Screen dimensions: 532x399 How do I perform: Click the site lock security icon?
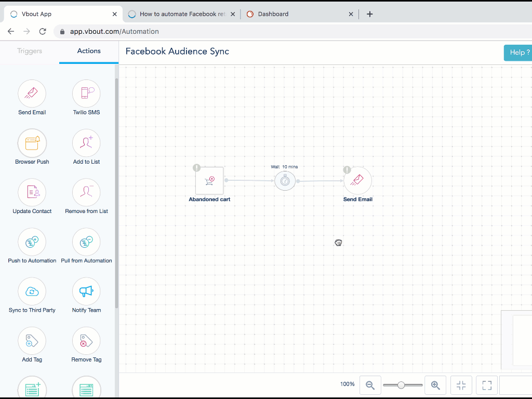click(x=62, y=32)
